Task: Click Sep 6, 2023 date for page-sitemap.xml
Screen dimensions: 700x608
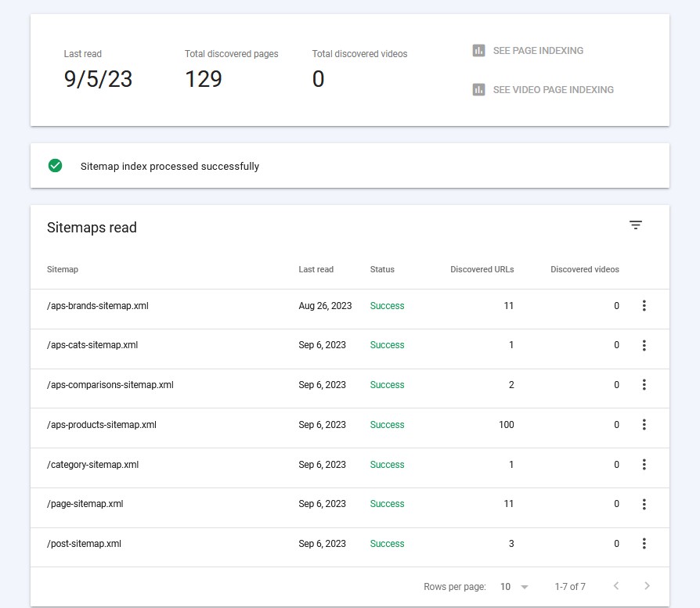Action: click(323, 504)
